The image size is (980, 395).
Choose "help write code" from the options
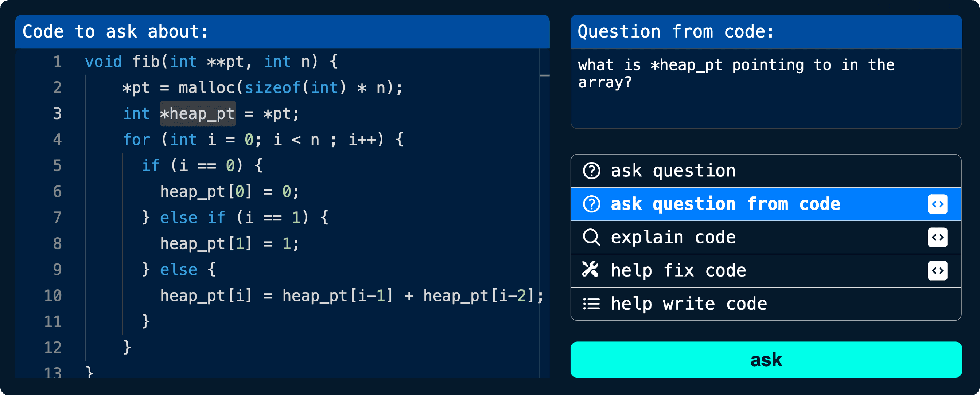click(689, 304)
